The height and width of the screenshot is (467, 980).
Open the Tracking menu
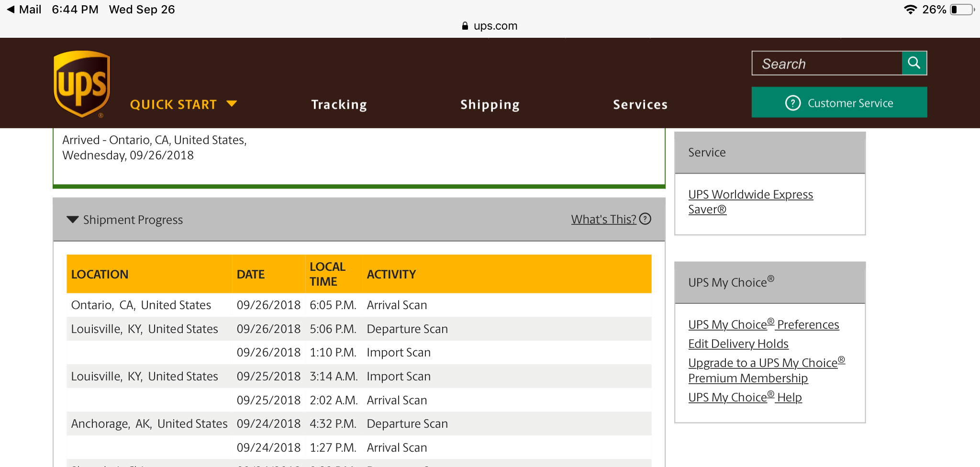pyautogui.click(x=339, y=104)
